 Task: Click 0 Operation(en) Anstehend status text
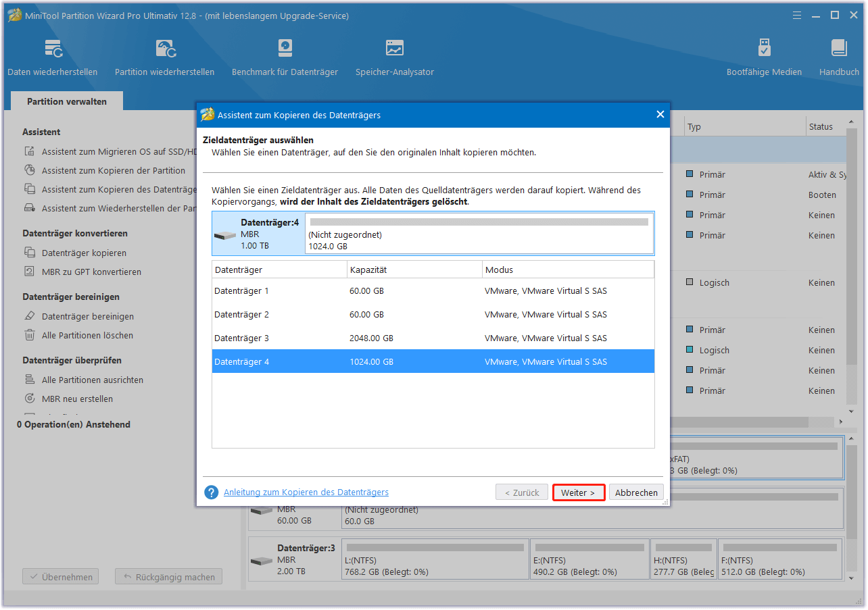(x=74, y=424)
